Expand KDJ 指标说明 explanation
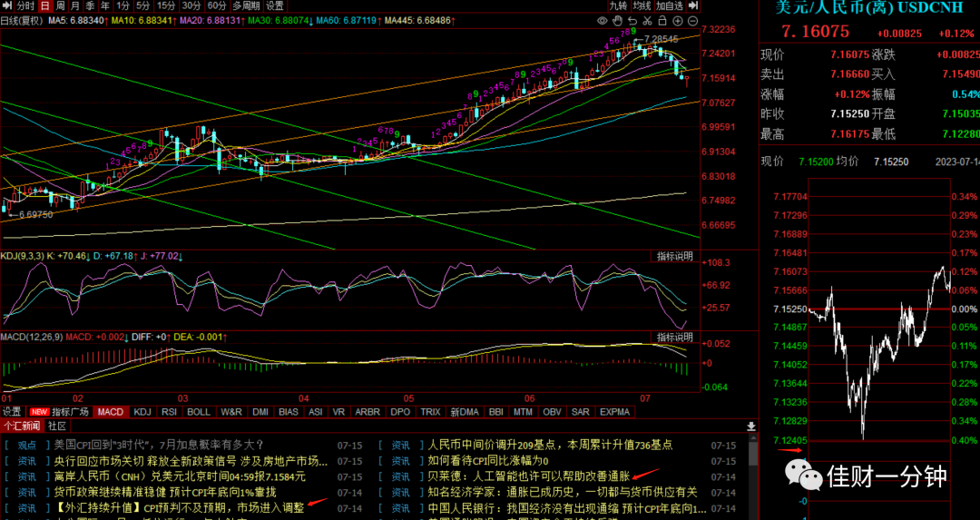The width and height of the screenshot is (980, 520). pos(674,256)
